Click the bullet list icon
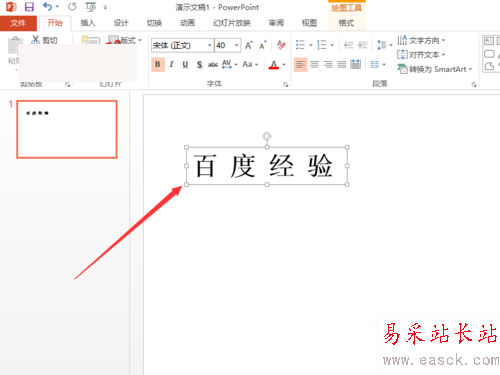This screenshot has height=375, width=500. coord(300,45)
